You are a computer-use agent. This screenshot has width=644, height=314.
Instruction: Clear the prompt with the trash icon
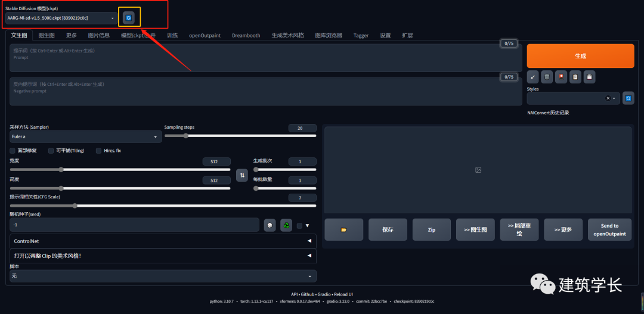pyautogui.click(x=547, y=77)
